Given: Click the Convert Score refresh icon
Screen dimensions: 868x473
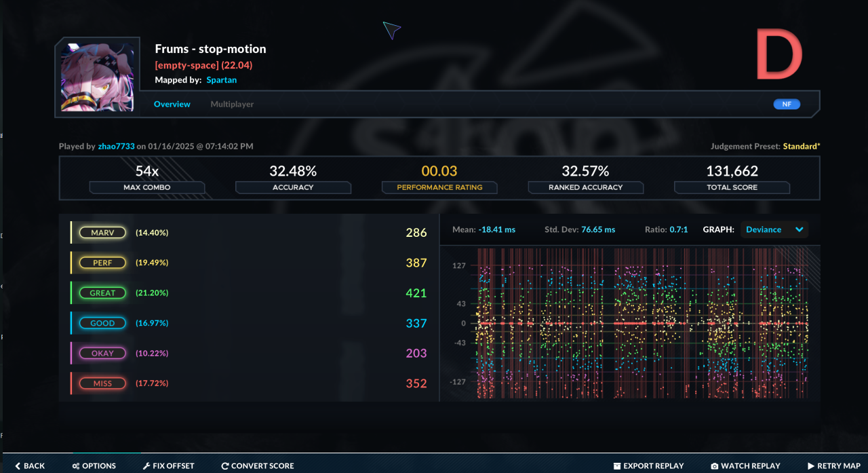Looking at the screenshot, I should pos(224,466).
